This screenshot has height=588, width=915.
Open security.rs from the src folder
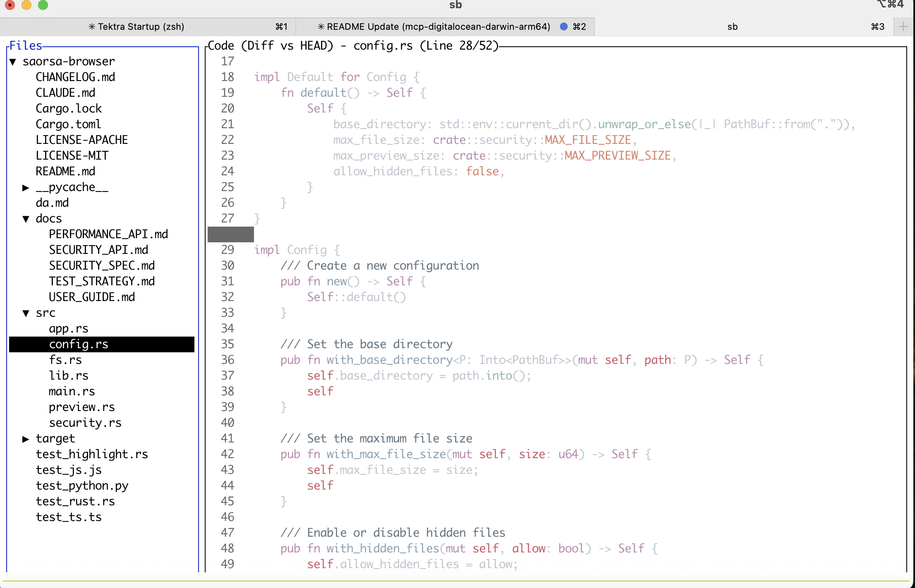click(x=85, y=423)
